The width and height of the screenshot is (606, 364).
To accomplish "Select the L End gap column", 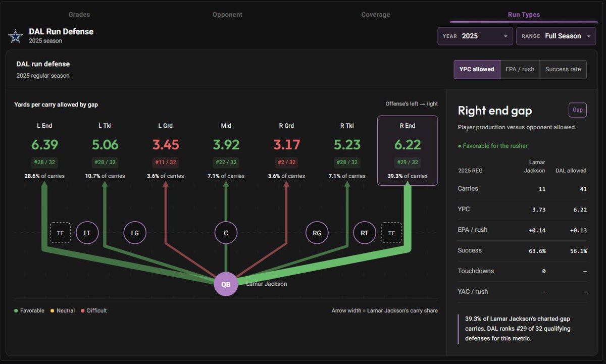I will click(44, 150).
